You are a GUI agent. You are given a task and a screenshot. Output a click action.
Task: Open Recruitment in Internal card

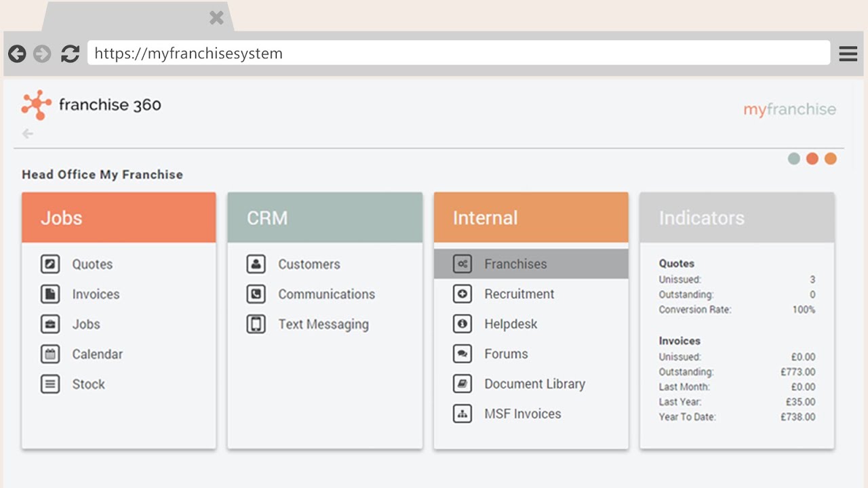pyautogui.click(x=519, y=294)
